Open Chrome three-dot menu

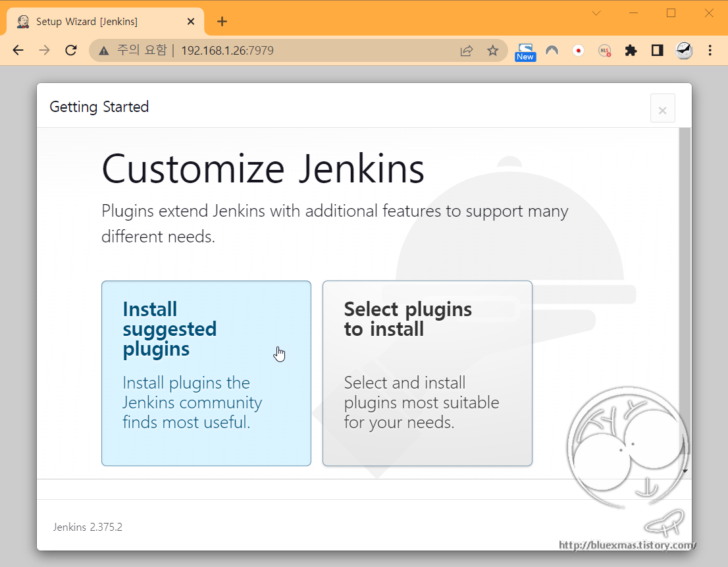(x=710, y=50)
